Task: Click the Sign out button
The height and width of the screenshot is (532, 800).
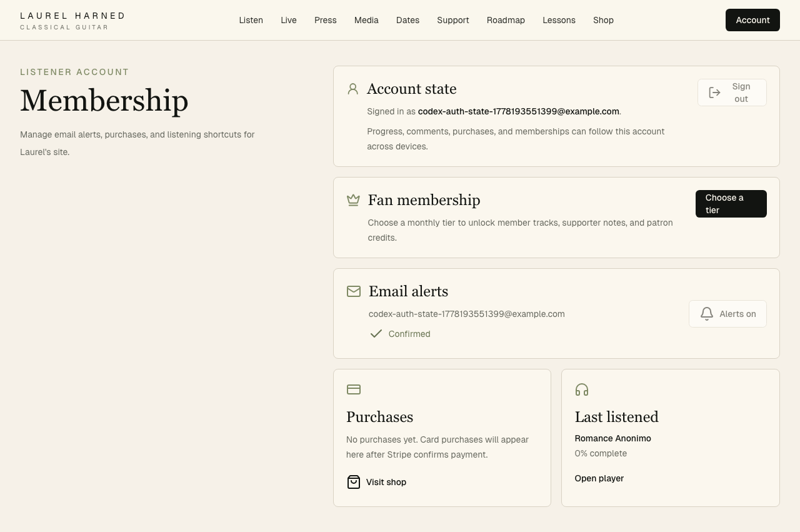Action: [732, 93]
